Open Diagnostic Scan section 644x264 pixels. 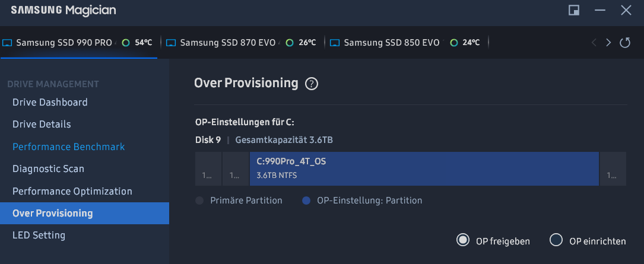48,168
